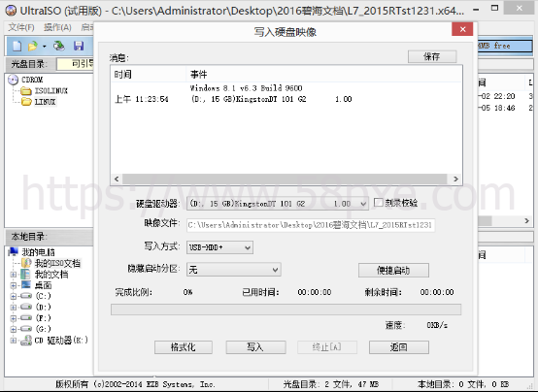Click the Open CD/DVD toolbar icon
This screenshot has height=392, width=538.
click(x=58, y=46)
